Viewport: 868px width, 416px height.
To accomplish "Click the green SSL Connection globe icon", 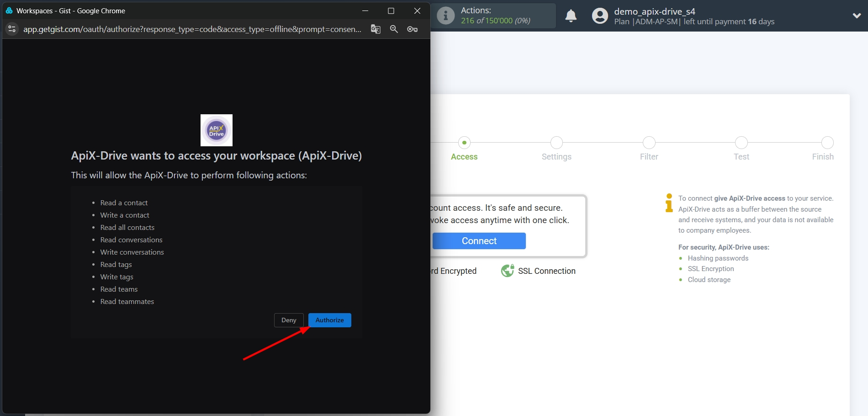I will pyautogui.click(x=507, y=271).
